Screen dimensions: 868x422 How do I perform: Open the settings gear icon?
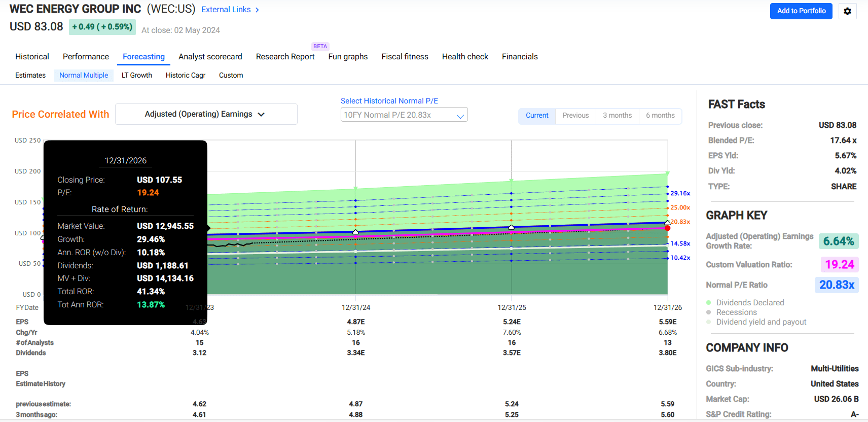click(847, 11)
